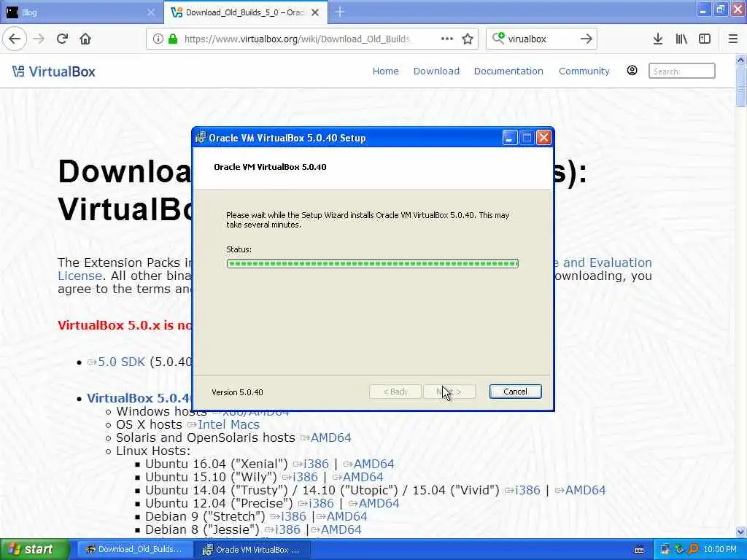Open the Firefox hamburger menu
Viewport: 747px width, 560px height.
click(733, 39)
